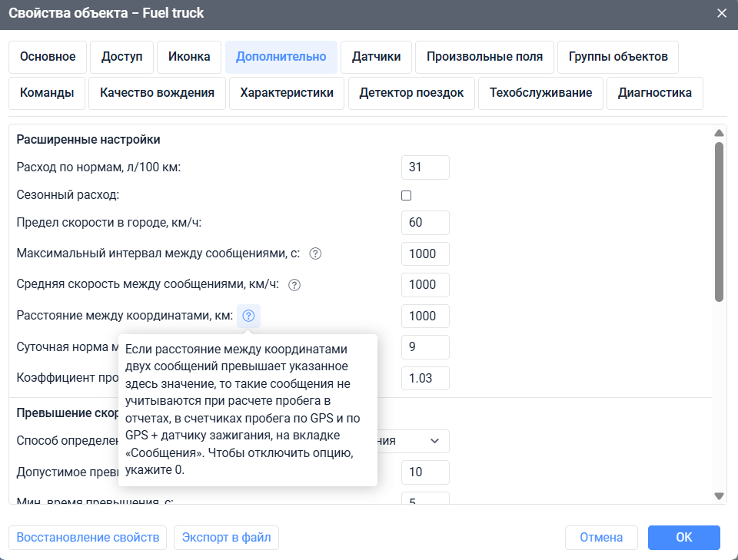The height and width of the screenshot is (560, 738).
Task: Confirm changes with the ОК button
Action: point(683,538)
